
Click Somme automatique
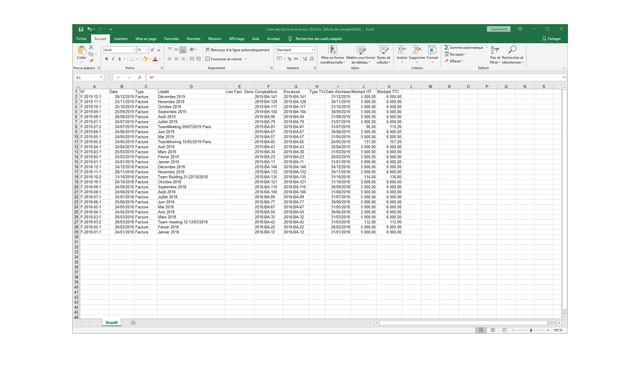click(x=464, y=48)
